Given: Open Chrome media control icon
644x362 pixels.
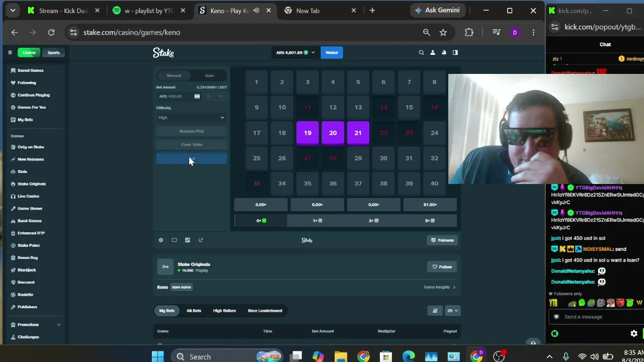Looking at the screenshot, I should 497,32.
